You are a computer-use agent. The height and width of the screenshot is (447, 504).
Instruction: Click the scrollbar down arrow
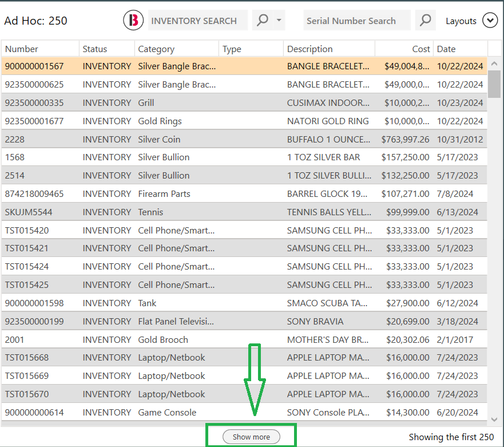coord(494,420)
